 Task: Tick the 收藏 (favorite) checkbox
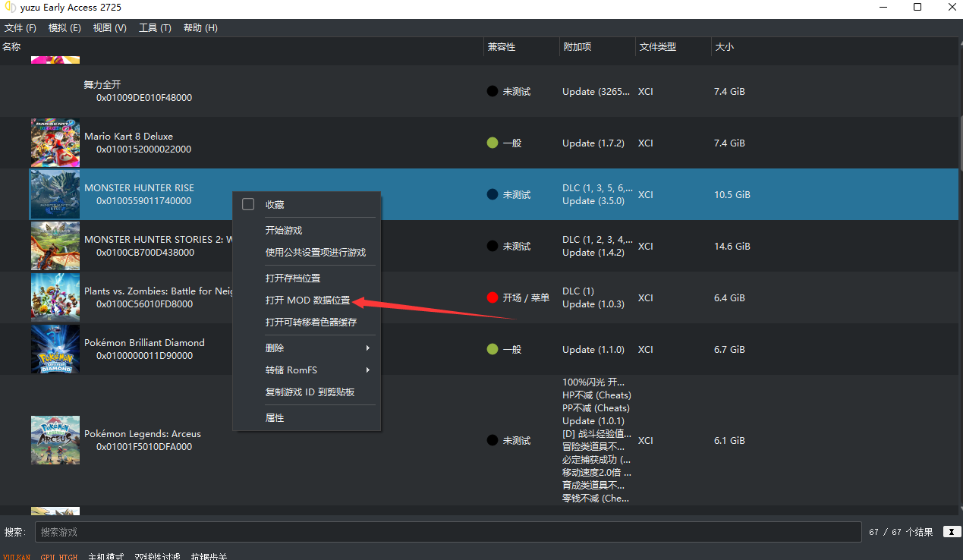(248, 204)
